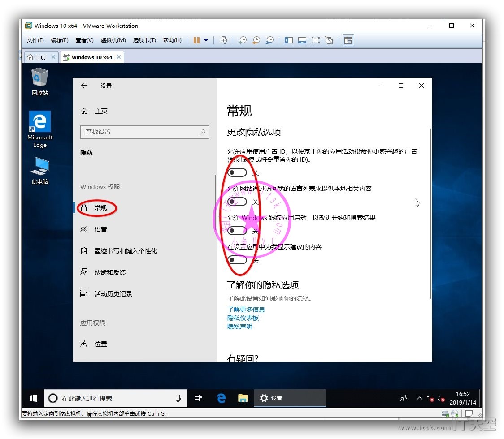Launch Edge from the taskbar
This screenshot has width=504, height=439.
point(221,398)
